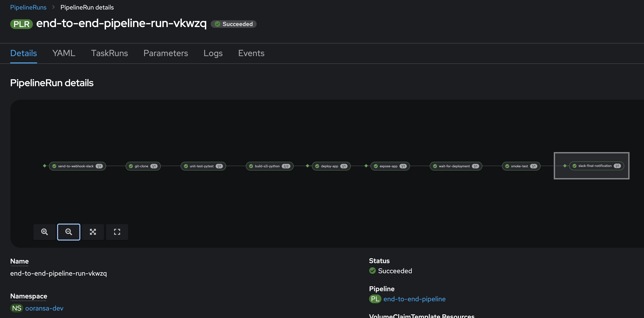Click the fit to screen icon

click(93, 232)
